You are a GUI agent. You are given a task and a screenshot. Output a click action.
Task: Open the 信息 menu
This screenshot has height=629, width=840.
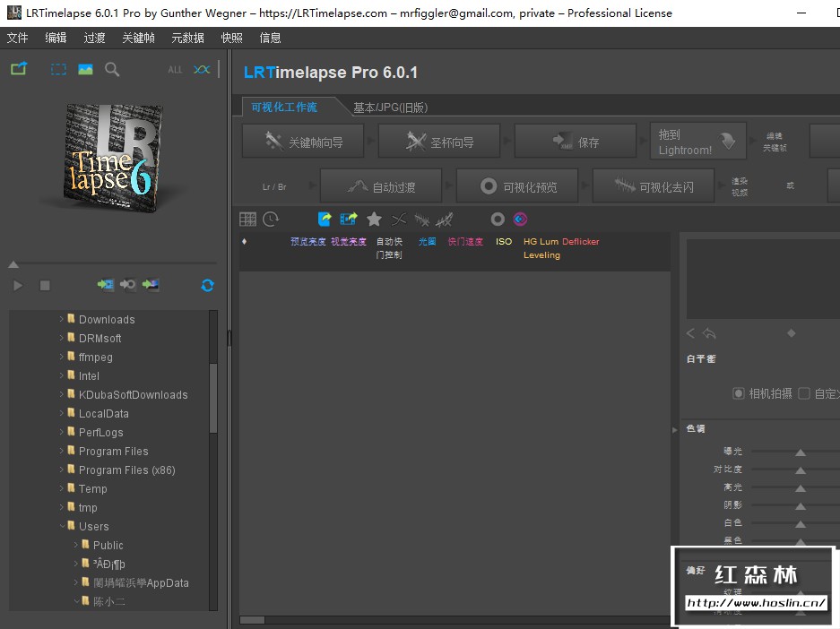click(x=270, y=38)
